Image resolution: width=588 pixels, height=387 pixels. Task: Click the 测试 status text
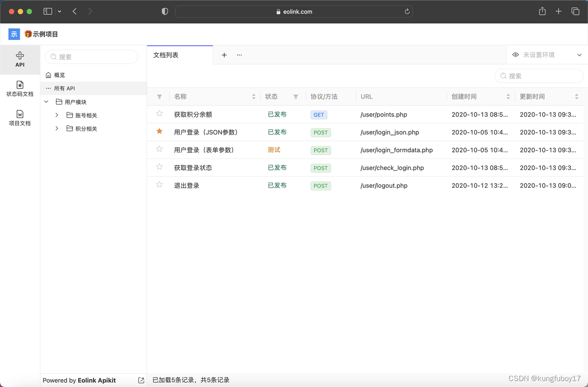pos(274,150)
